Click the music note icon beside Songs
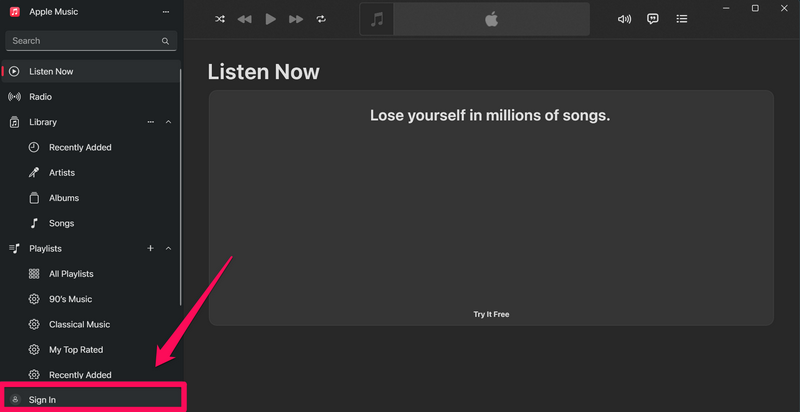 34,223
